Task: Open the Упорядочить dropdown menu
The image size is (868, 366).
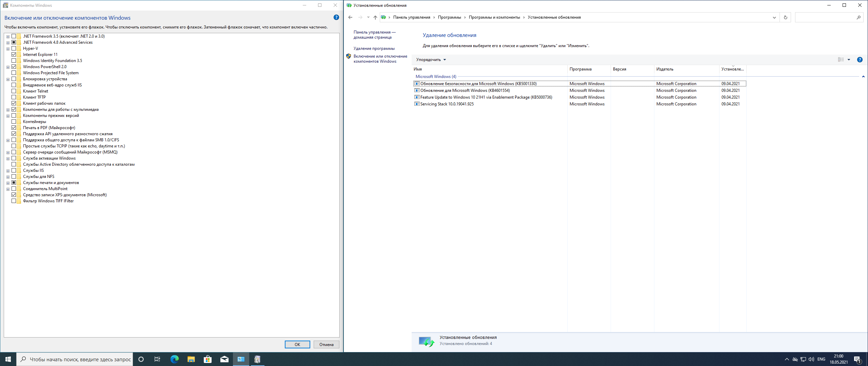Action: tap(431, 60)
